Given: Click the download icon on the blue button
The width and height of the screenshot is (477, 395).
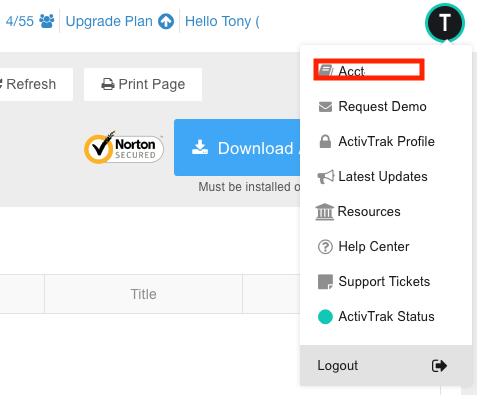Looking at the screenshot, I should click(x=200, y=147).
